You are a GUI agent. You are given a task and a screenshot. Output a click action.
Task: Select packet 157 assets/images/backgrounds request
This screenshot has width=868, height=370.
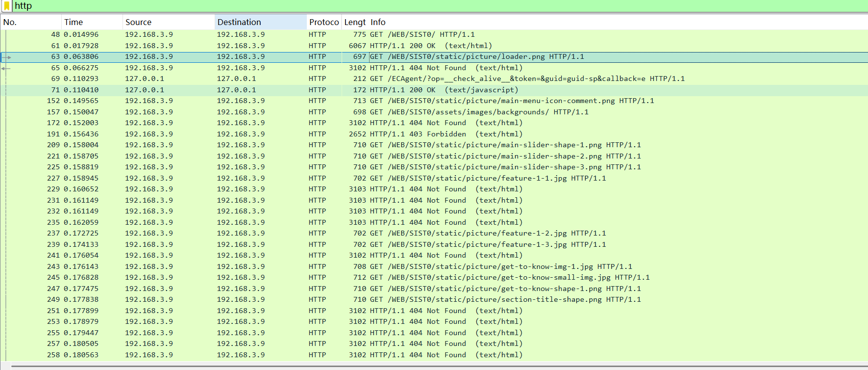coord(434,112)
